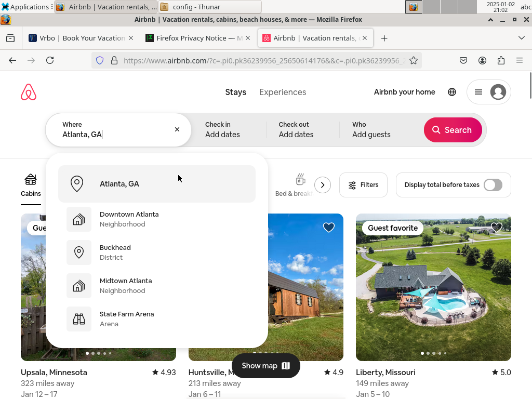Close the Vrbo browser tab
532x399 pixels.
131,38
